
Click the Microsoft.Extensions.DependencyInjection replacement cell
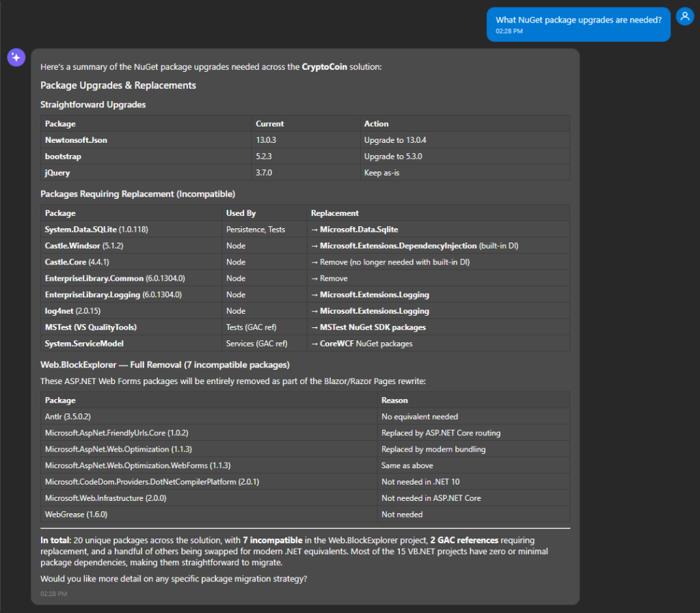[438, 246]
